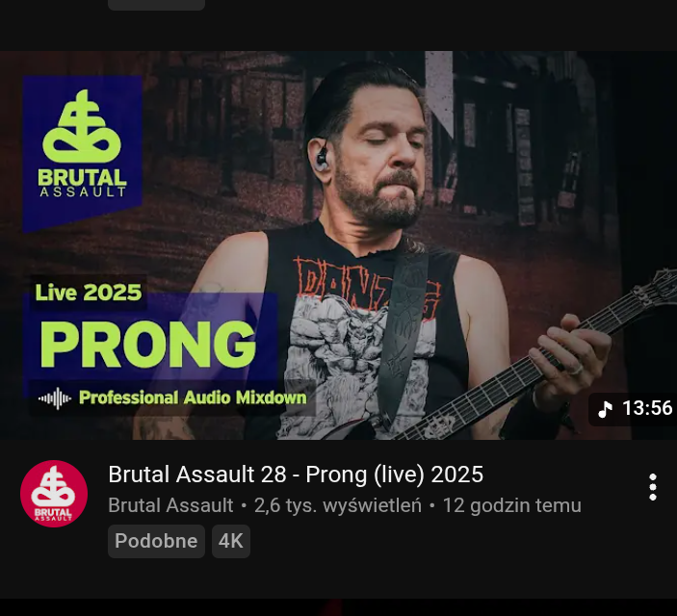Click the Professional Audio Mixdown caption

click(193, 398)
